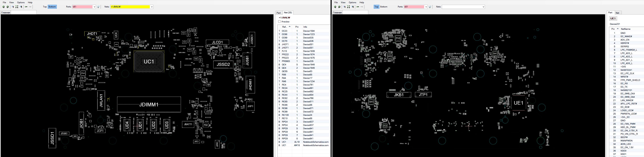Open the empty Nets dropdown in right window
The width and height of the screenshot is (644, 157).
pos(483,7)
